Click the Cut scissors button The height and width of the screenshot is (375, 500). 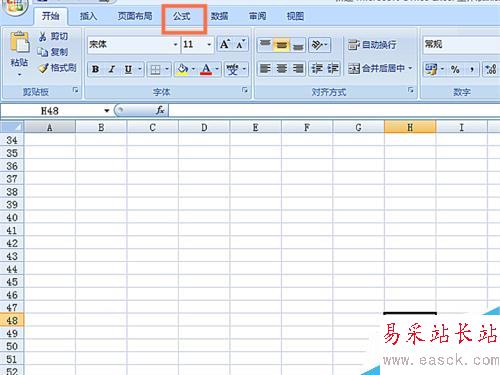(x=53, y=36)
